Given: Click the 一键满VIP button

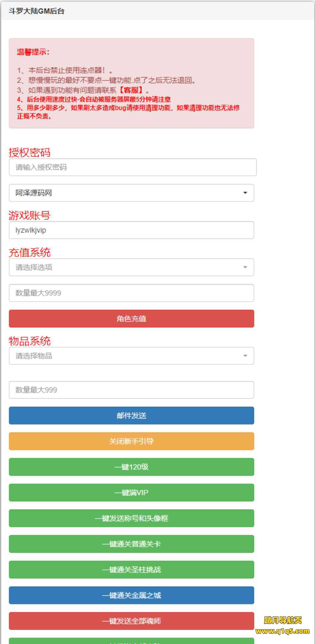Looking at the screenshot, I should 131,492.
